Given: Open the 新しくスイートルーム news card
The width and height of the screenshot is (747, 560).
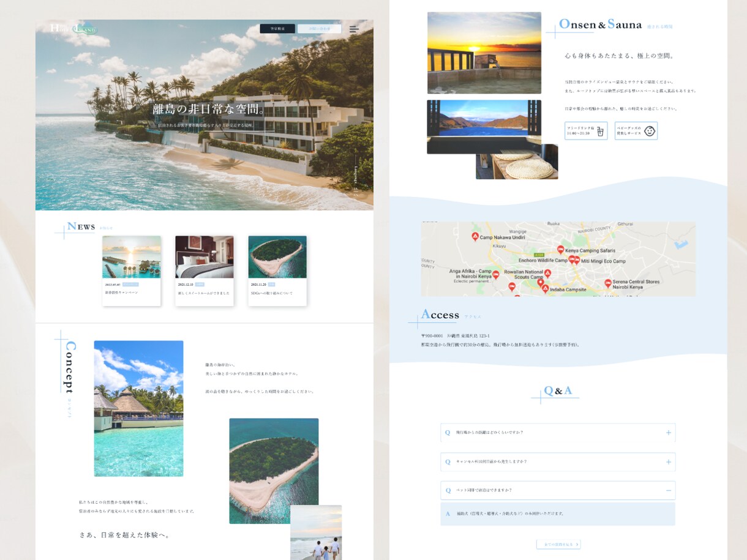Looking at the screenshot, I should click(x=204, y=271).
